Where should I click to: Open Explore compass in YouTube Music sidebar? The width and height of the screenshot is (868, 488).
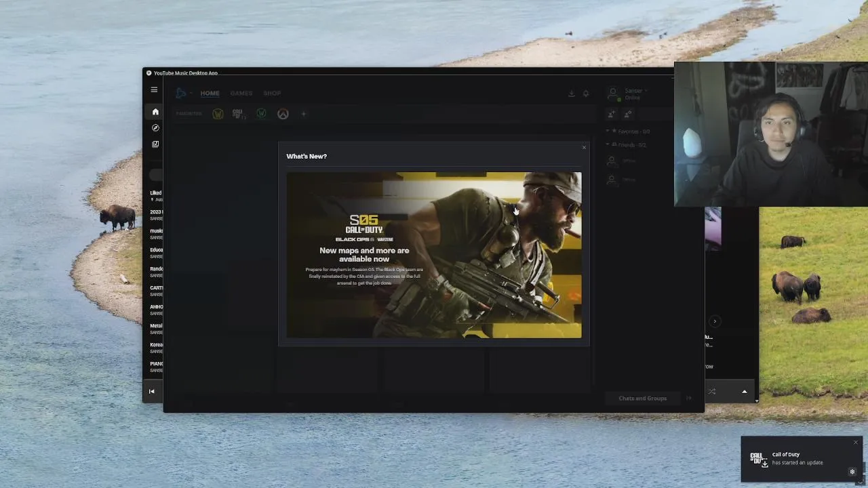[155, 127]
